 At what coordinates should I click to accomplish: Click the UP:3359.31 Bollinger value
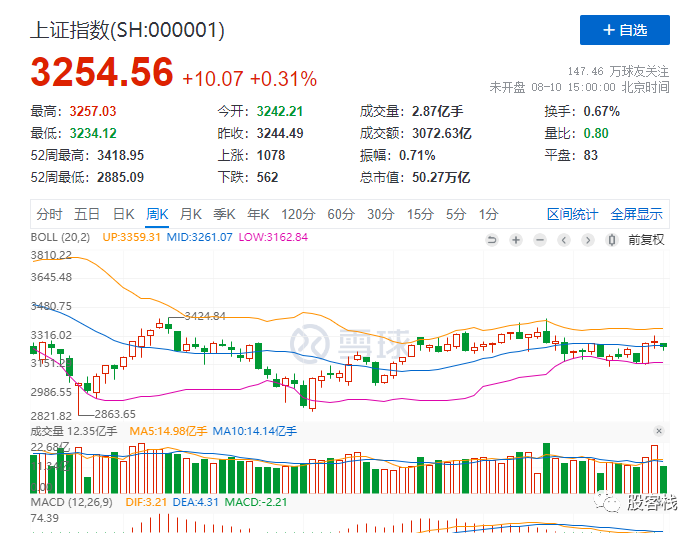[x=131, y=237]
